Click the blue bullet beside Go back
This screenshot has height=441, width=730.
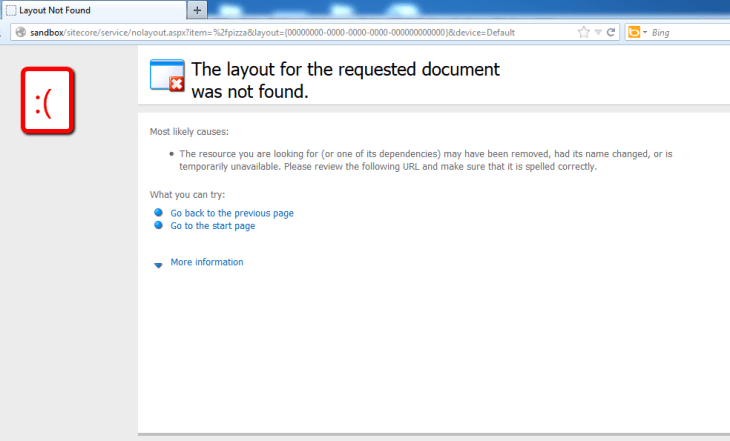click(158, 213)
